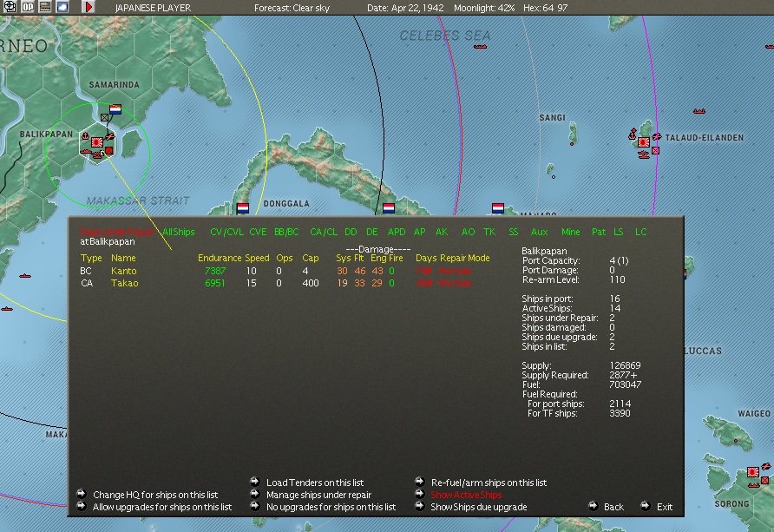
Task: Click the weather cloud toolbar icon
Action: 62,7
